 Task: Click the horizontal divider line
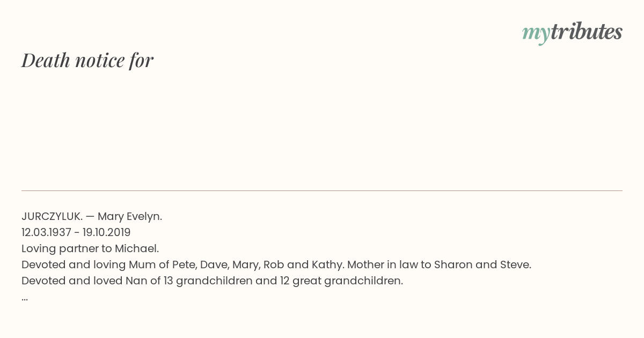point(322,190)
